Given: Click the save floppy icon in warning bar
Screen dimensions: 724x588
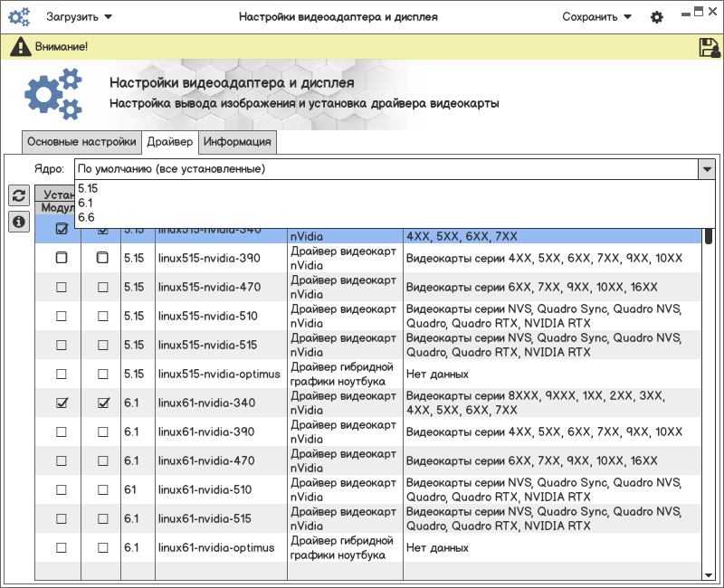Looking at the screenshot, I should pos(709,47).
